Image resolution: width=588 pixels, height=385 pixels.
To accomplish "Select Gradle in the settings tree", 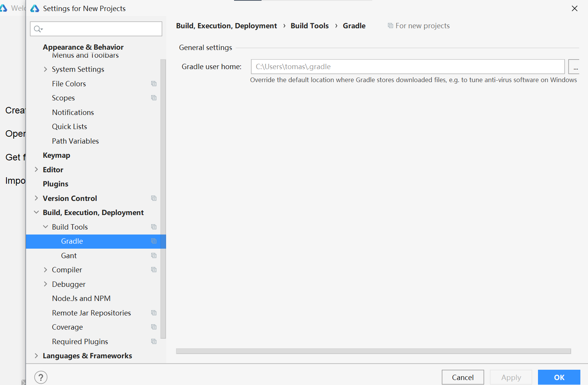I will (96, 241).
